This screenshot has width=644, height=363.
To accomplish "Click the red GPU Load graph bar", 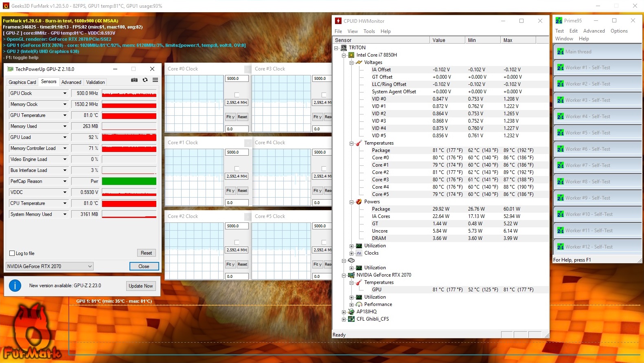I will pos(129,137).
